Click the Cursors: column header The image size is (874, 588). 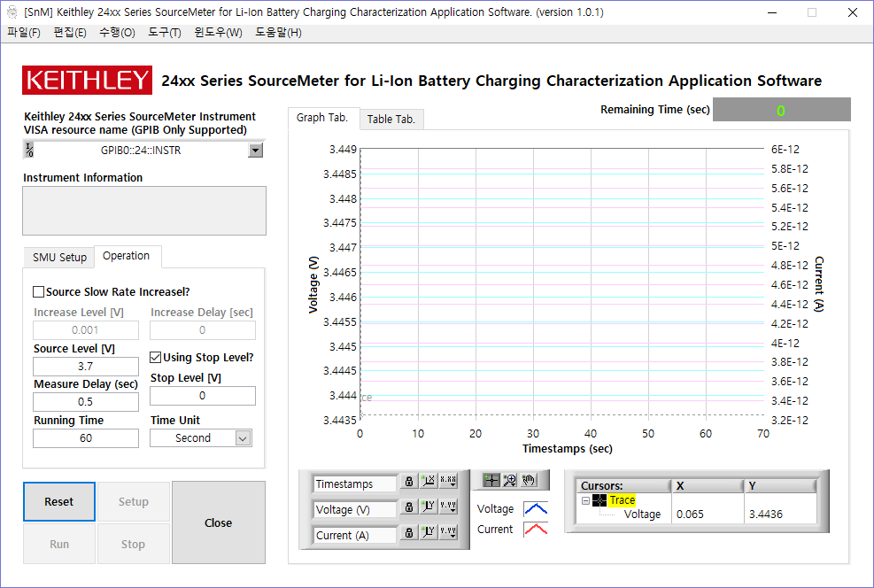coord(624,486)
